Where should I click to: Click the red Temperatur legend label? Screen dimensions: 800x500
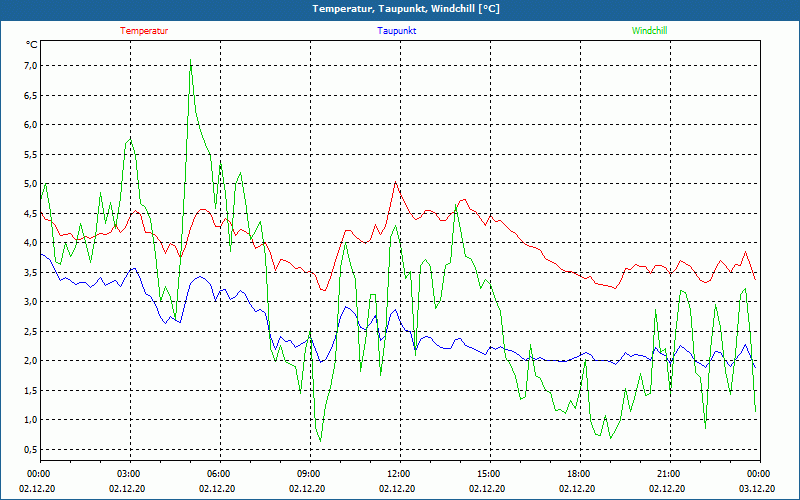click(x=144, y=31)
